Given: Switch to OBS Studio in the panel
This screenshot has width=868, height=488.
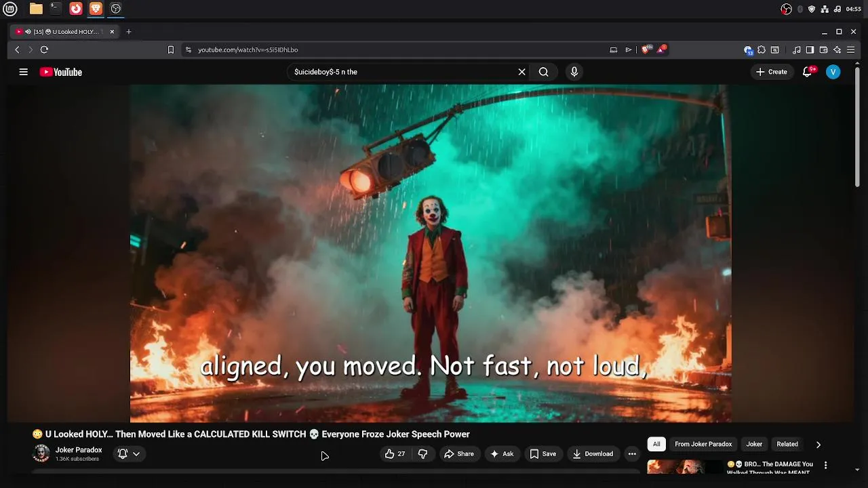Looking at the screenshot, I should (x=116, y=9).
